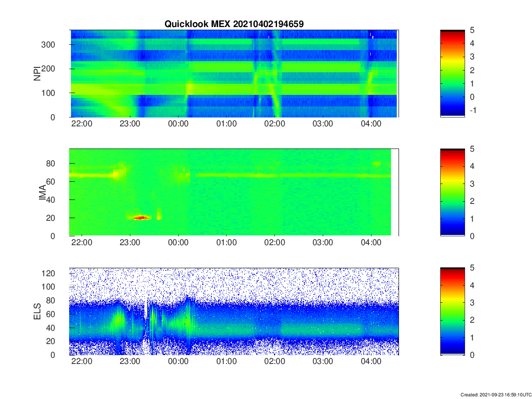Click inside the ELS spectrogram panel
The height and width of the screenshot is (399, 532).
click(x=234, y=311)
